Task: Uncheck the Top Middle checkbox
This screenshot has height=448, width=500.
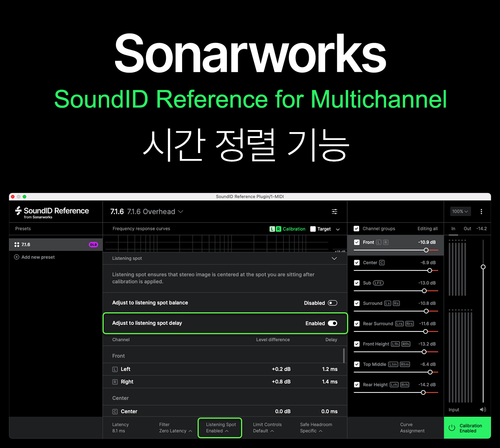Action: click(x=357, y=364)
